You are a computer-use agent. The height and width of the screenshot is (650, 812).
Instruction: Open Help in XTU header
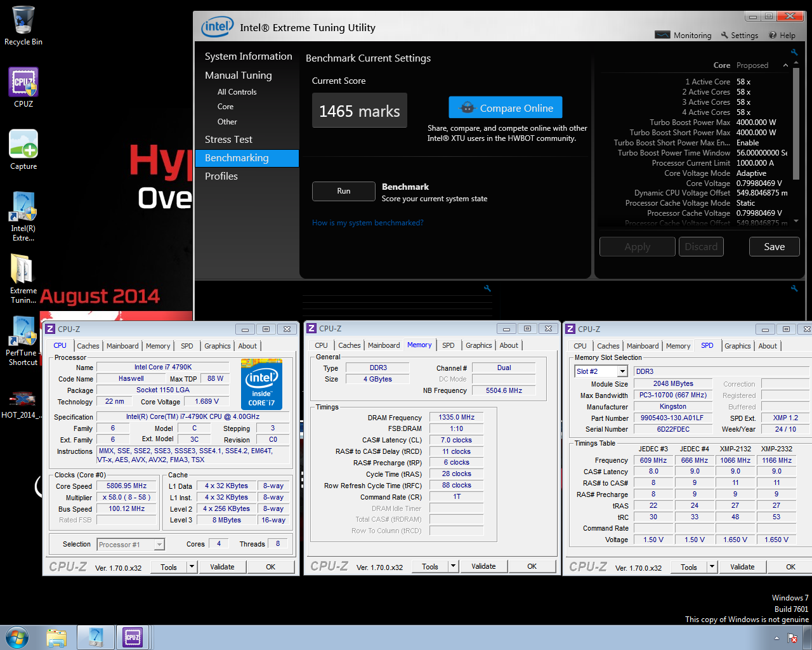point(782,36)
